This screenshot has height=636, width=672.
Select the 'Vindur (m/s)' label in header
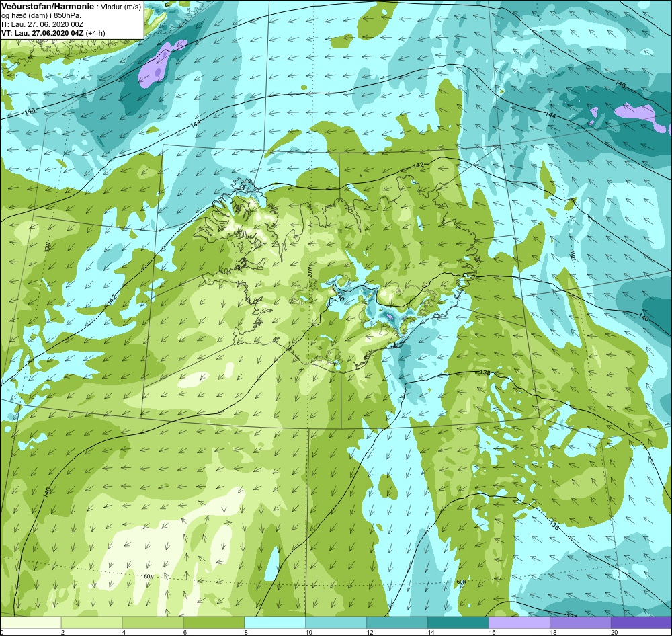120,7
